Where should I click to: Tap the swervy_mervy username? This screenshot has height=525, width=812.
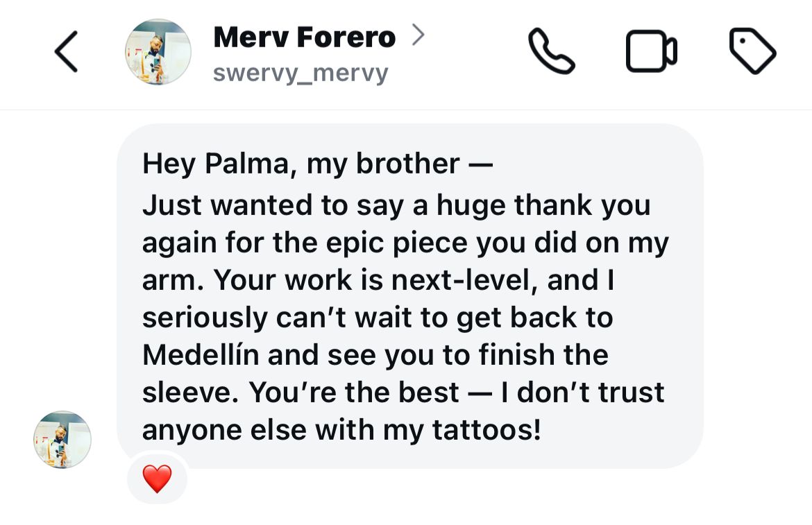(300, 72)
